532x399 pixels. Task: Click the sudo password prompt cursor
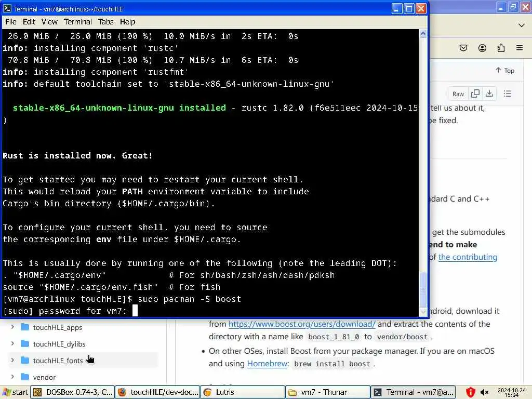point(135,311)
